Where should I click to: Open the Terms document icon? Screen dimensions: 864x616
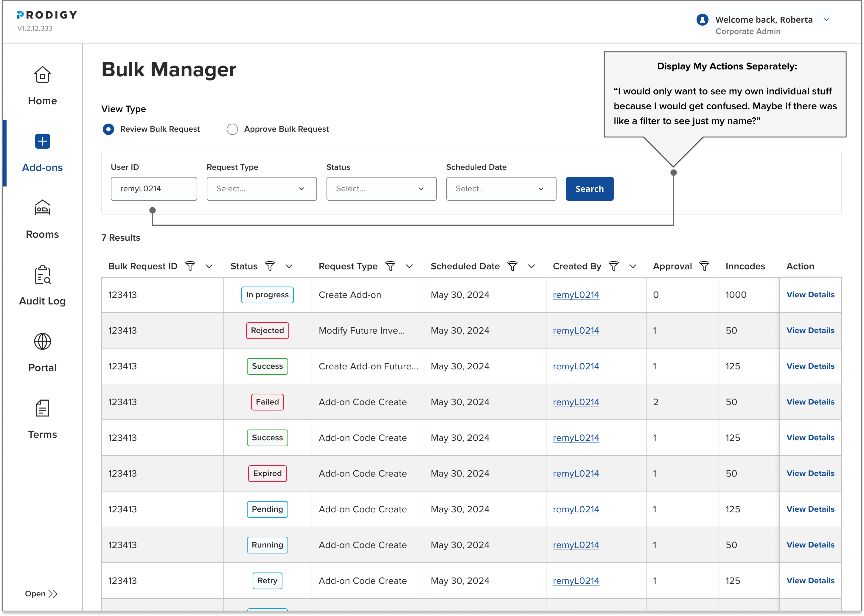click(x=43, y=408)
